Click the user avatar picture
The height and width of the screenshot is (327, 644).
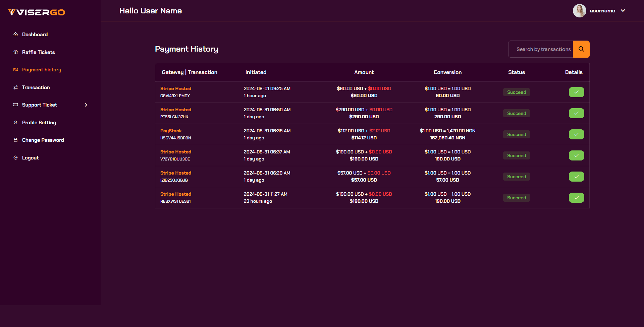pyautogui.click(x=579, y=11)
